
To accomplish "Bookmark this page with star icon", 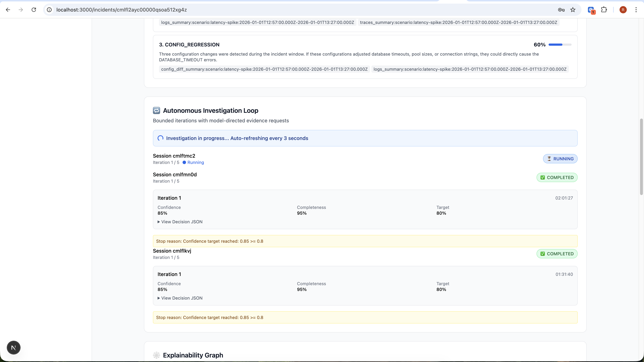I will pos(573,10).
